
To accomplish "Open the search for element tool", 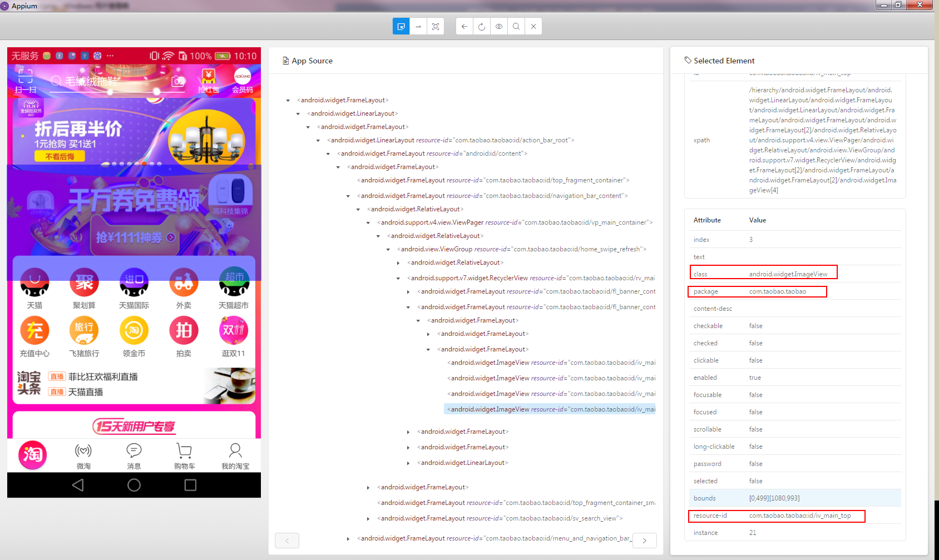I will tap(516, 26).
